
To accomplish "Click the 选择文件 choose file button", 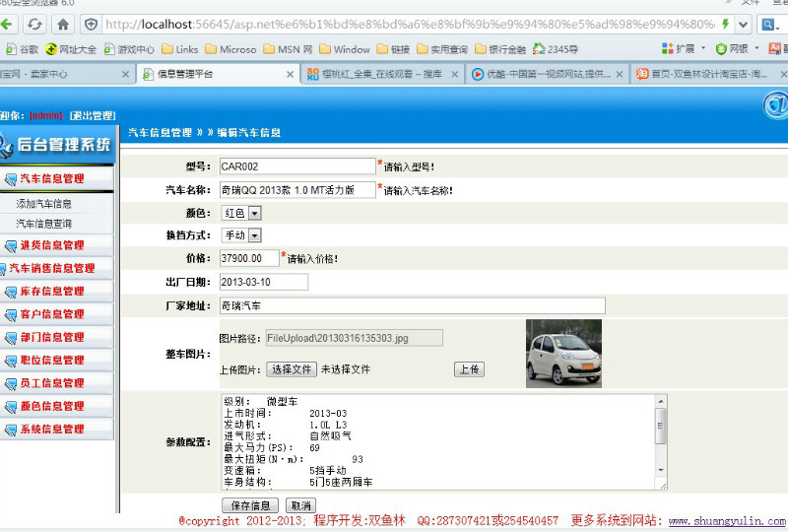I will (x=292, y=369).
